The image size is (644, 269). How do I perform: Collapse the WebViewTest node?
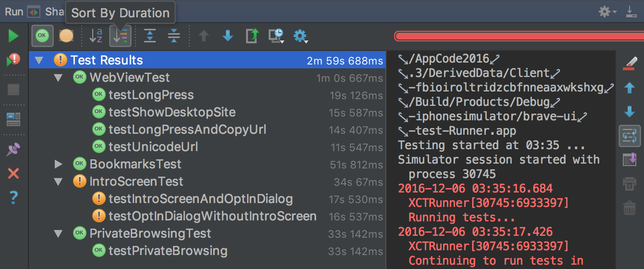tap(59, 77)
